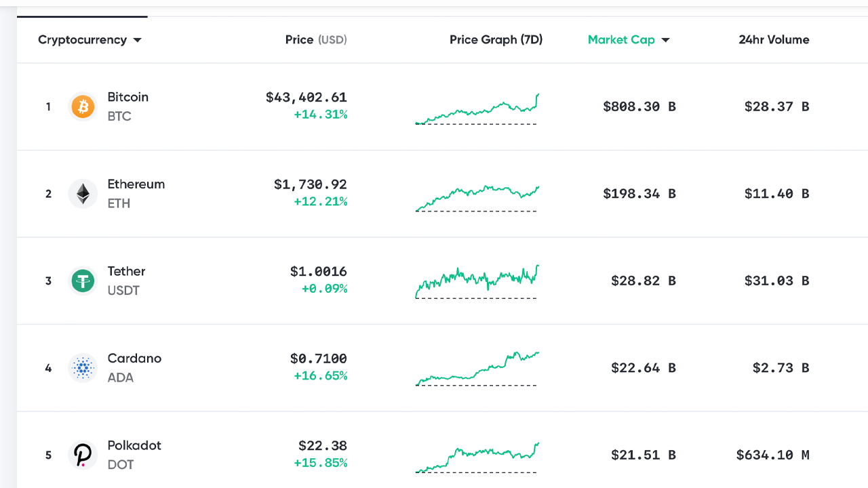Toggle Market Cap sort arrow
The height and width of the screenshot is (488, 868).
(665, 40)
